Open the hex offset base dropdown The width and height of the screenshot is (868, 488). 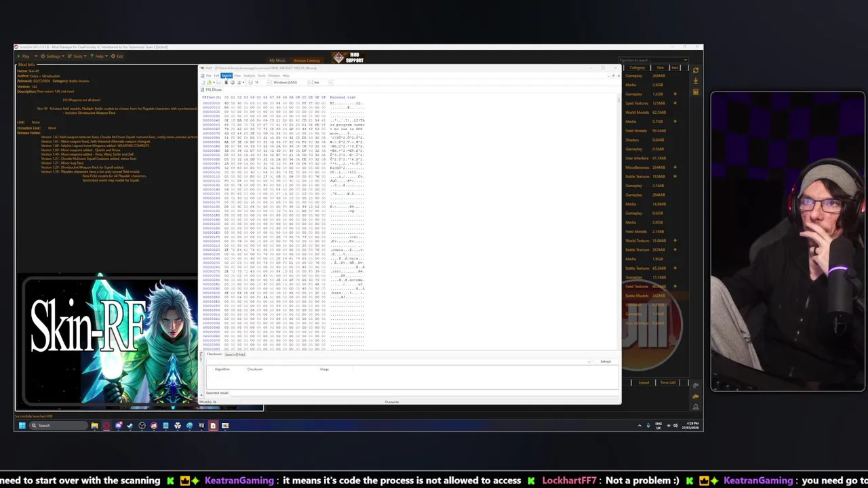(x=322, y=82)
